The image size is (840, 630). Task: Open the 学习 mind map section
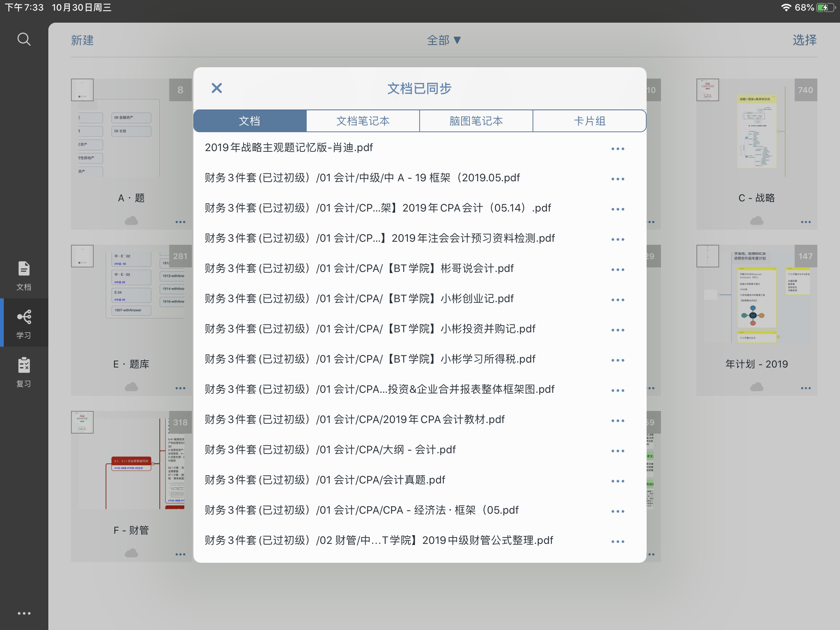[x=24, y=324]
